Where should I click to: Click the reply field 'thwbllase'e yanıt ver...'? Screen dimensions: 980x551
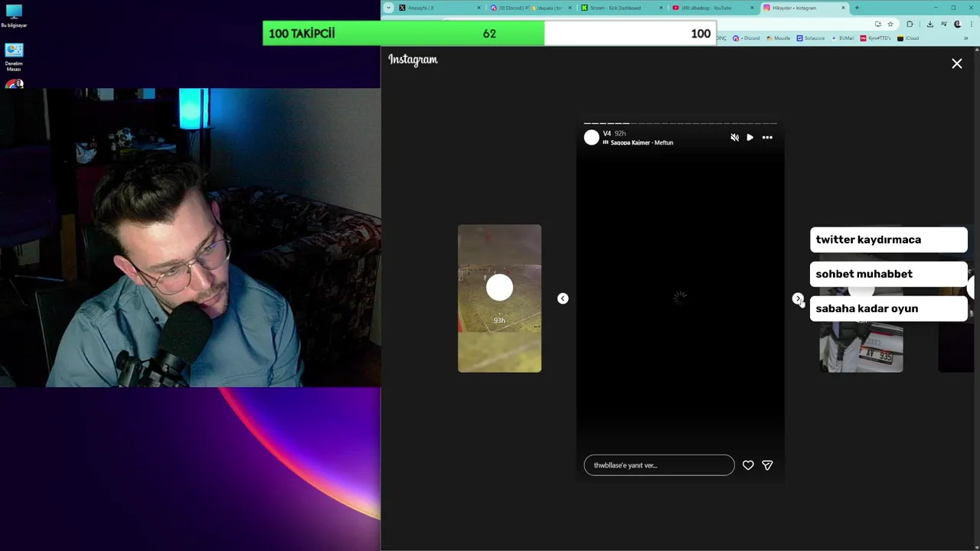click(x=659, y=465)
